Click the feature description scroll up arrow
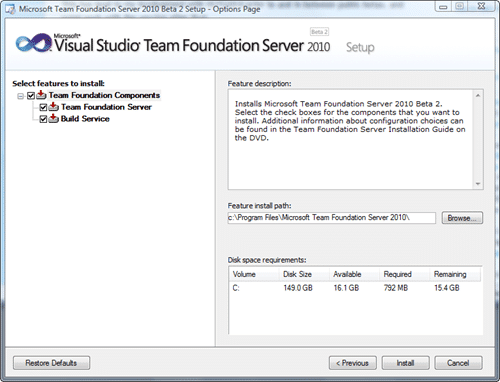 [478, 95]
